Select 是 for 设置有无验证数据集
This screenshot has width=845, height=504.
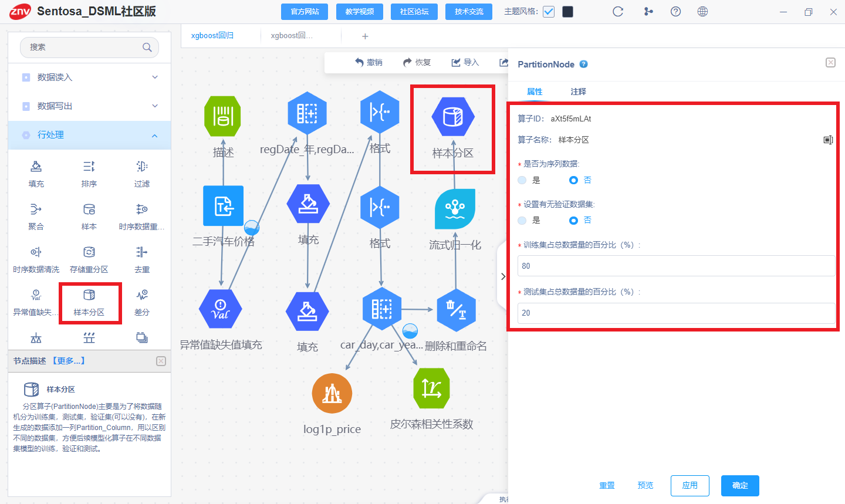point(522,221)
